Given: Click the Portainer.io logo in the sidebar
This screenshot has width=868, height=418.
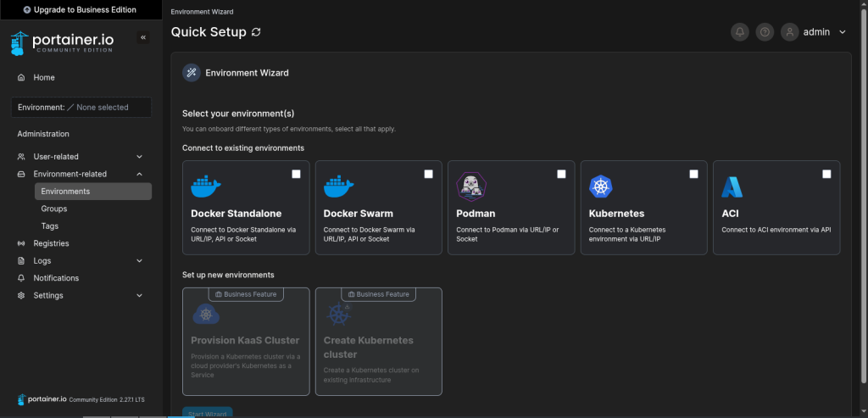Looking at the screenshot, I should (62, 42).
